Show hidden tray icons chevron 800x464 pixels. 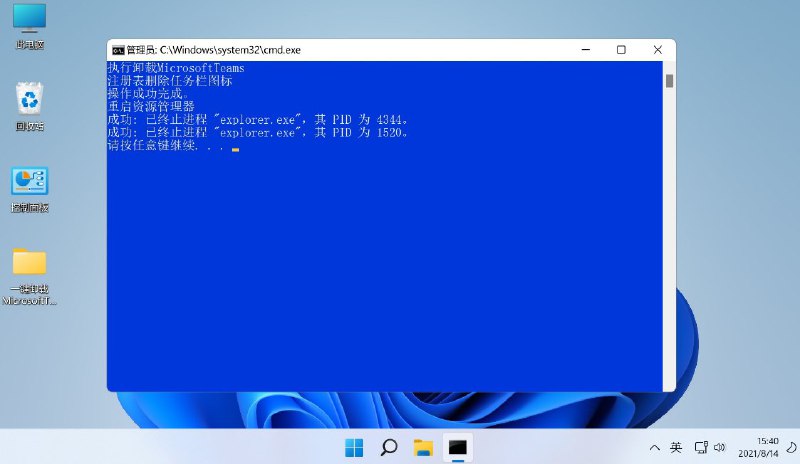(655, 448)
